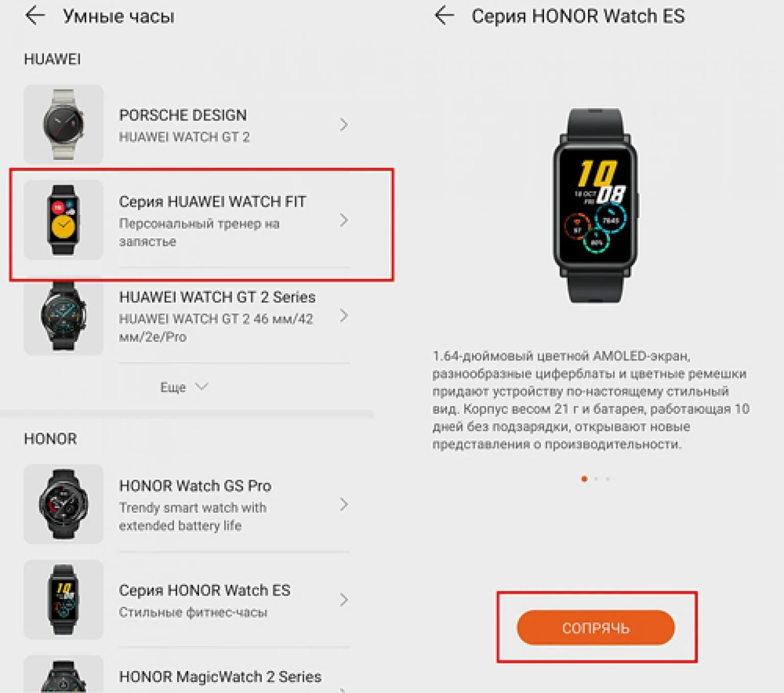The width and height of the screenshot is (784, 693).
Task: Go back from Серия HONOR Watch ES screen
Action: pyautogui.click(x=444, y=15)
